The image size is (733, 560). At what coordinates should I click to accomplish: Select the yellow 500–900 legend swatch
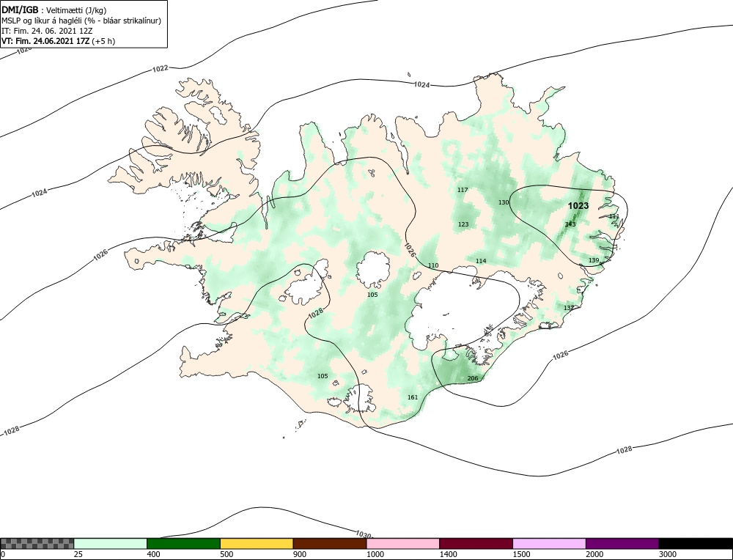(x=257, y=543)
